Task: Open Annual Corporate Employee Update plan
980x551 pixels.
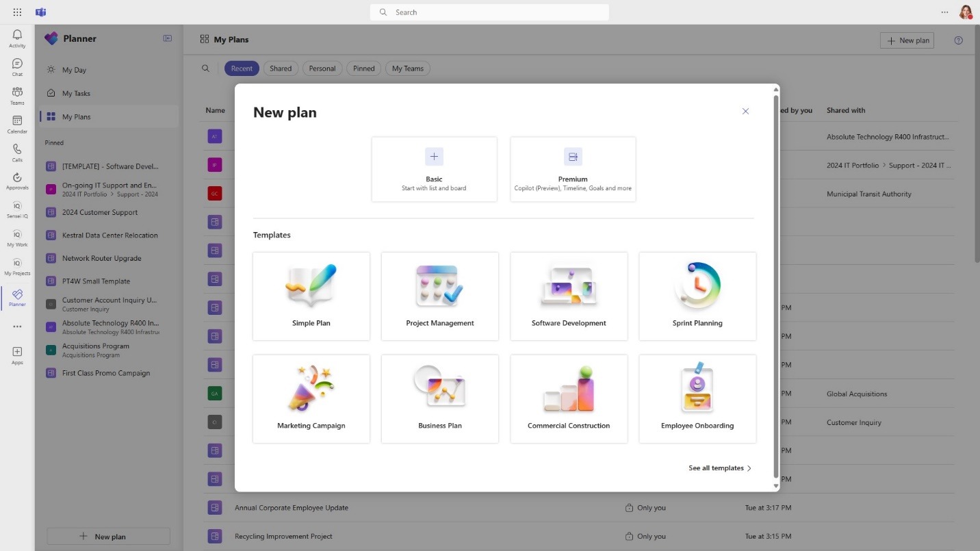Action: point(292,508)
